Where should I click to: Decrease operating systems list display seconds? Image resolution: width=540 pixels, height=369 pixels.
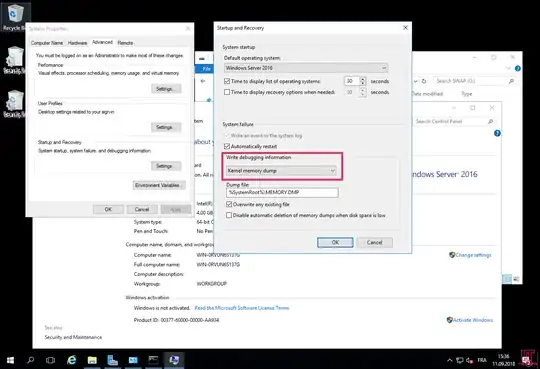[x=363, y=84]
